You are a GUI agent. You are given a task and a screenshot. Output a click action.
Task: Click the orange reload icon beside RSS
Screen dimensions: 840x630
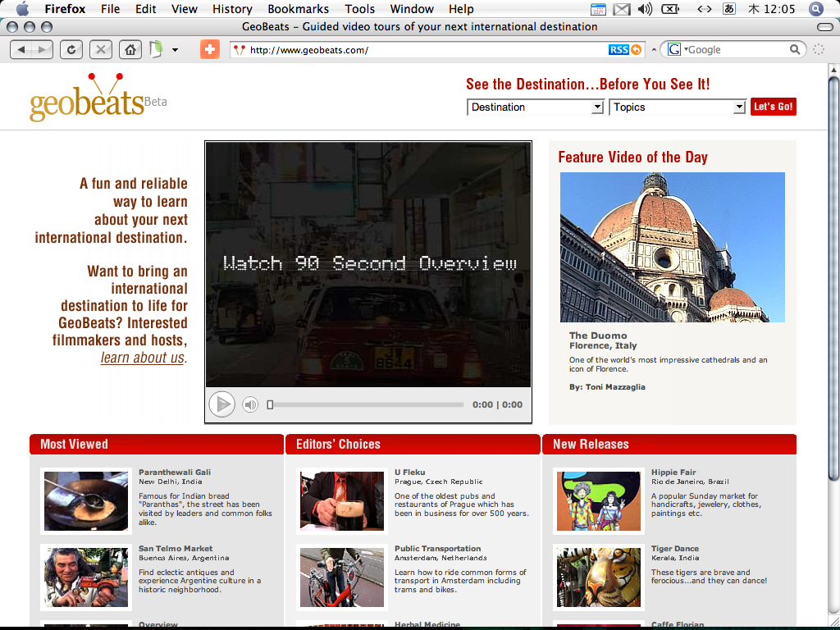(x=636, y=50)
